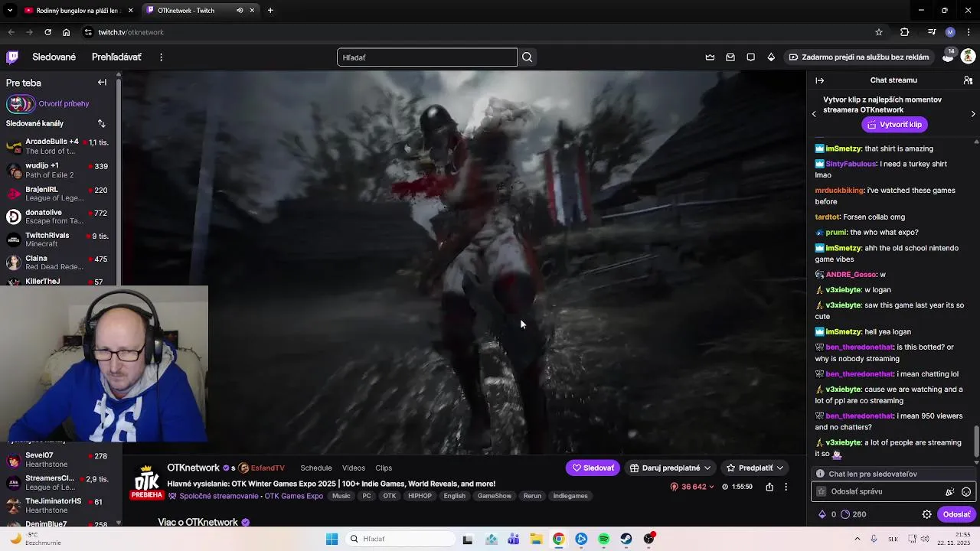
Task: Click Otvoriť príbehy stories link
Action: click(64, 103)
